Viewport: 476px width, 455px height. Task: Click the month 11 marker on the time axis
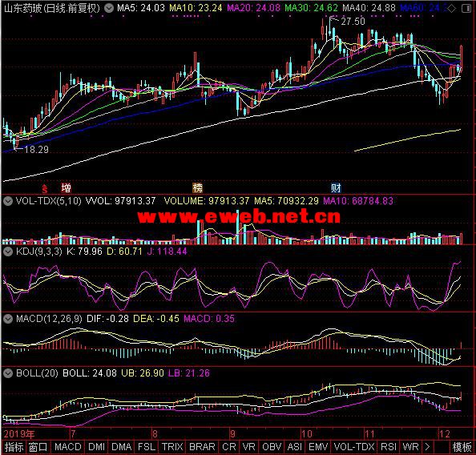(x=369, y=434)
